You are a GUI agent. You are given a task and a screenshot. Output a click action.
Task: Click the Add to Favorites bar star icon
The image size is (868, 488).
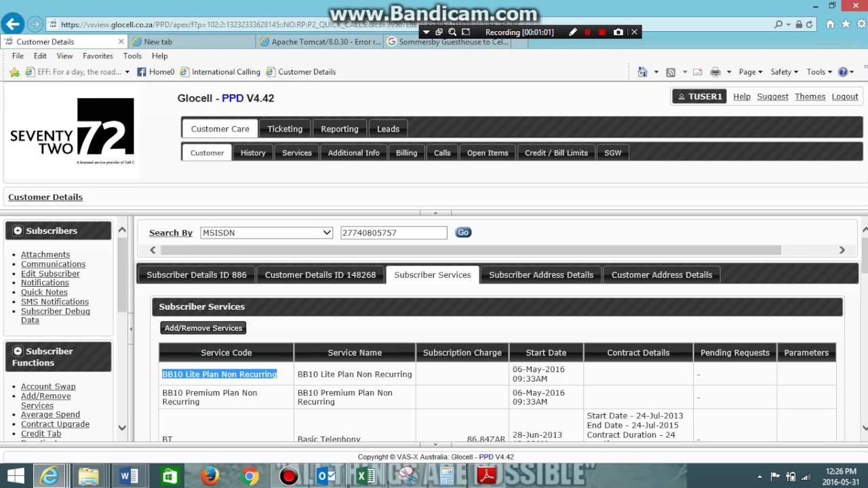[15, 72]
